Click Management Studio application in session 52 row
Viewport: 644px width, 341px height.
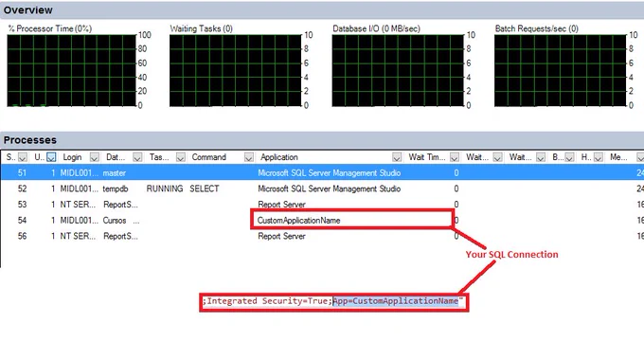(x=329, y=188)
